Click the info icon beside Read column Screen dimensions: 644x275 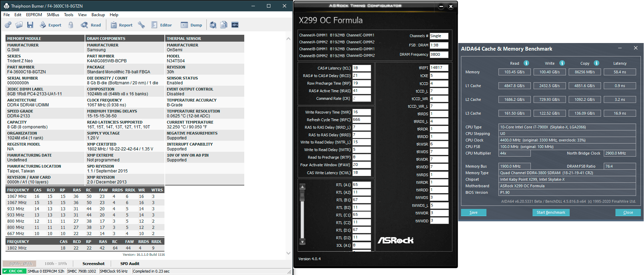point(526,63)
